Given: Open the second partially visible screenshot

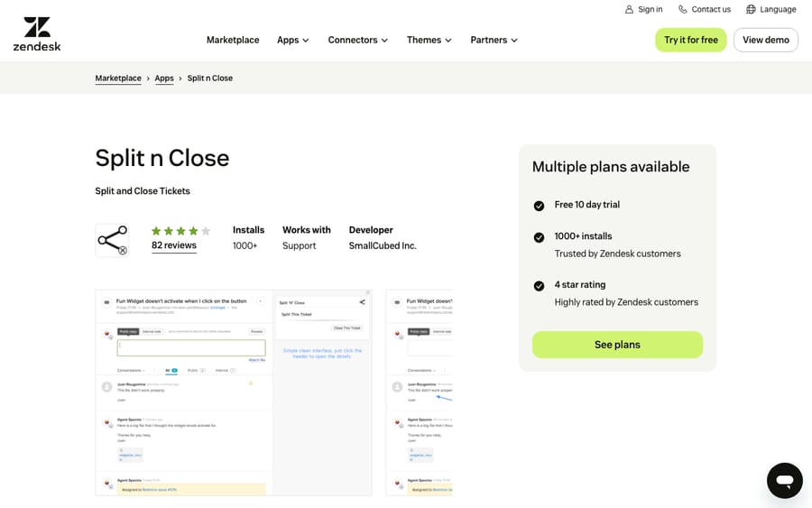Looking at the screenshot, I should (x=419, y=393).
